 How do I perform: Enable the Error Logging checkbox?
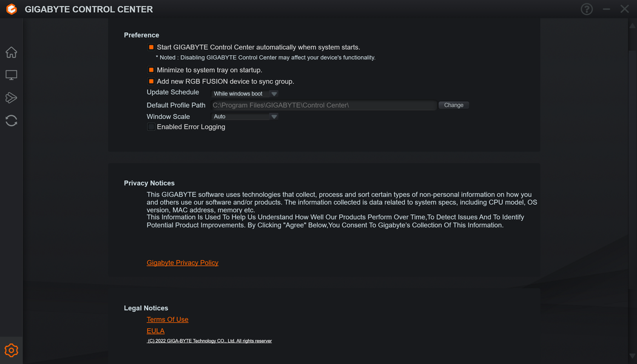(151, 127)
